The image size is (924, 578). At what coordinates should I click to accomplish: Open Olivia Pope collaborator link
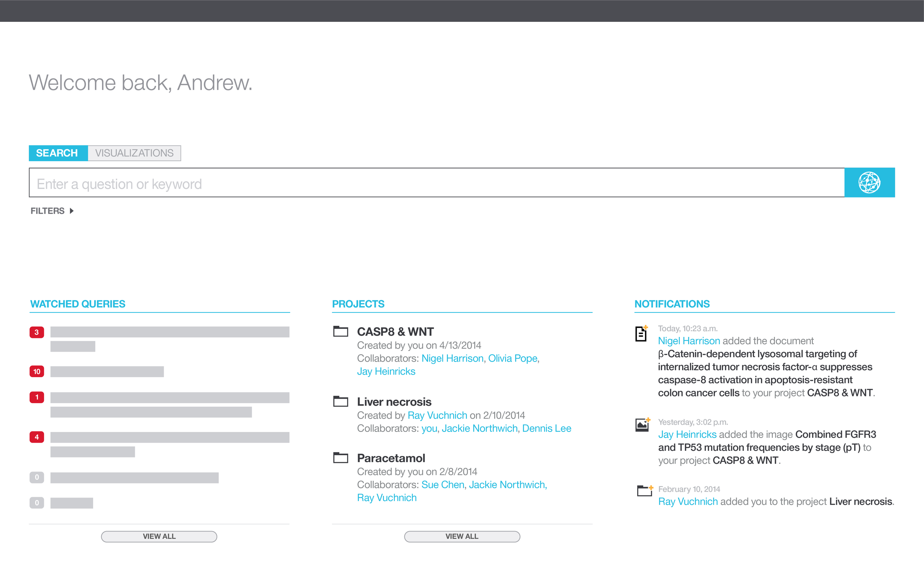point(512,358)
